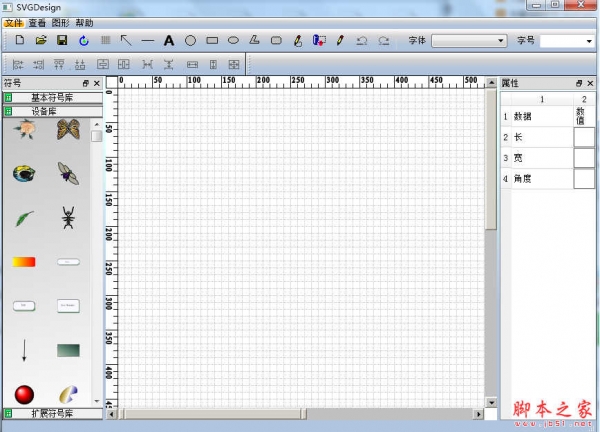600x432 pixels.
Task: Select the straight line tool
Action: (x=147, y=40)
